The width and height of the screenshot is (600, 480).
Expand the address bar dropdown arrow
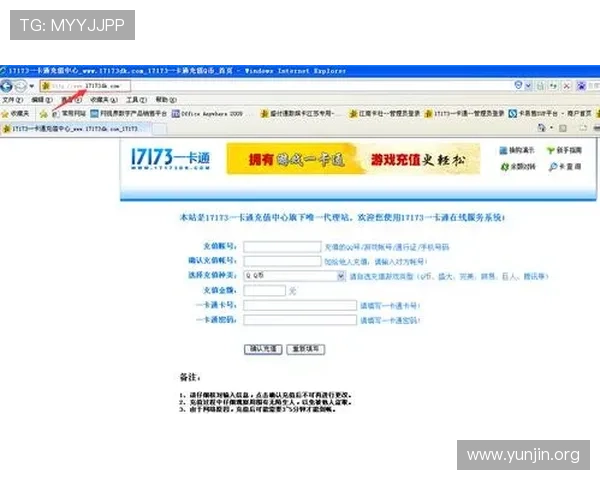(528, 86)
